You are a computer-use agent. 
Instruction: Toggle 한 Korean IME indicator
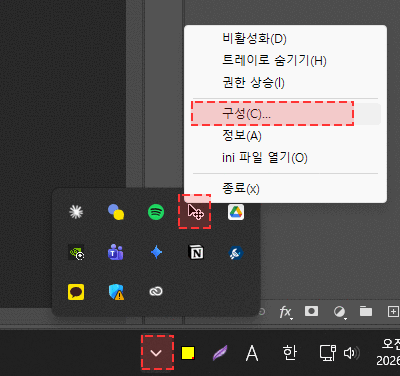point(289,353)
